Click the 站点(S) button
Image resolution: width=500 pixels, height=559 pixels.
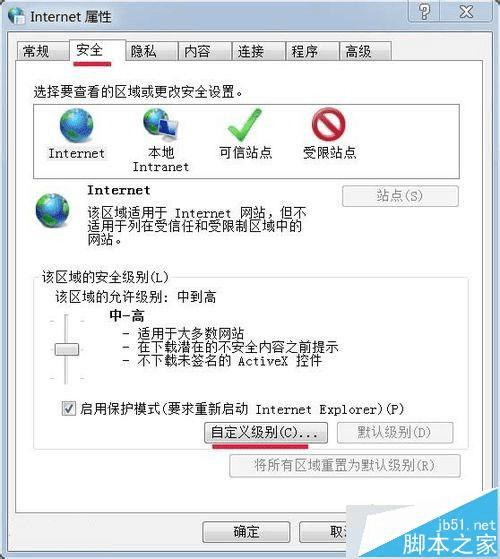pos(400,196)
